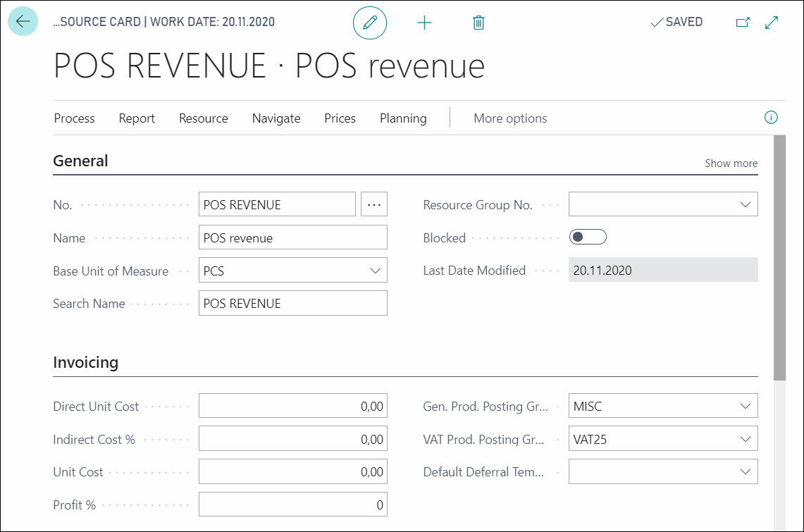Open the info FactBox pane icon
The image size is (804, 532).
coord(771,118)
